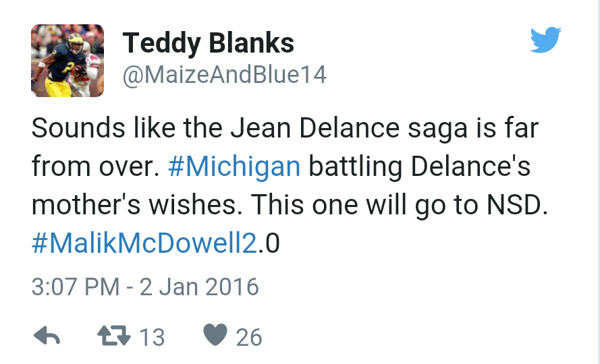Open the Teddy Blanks display name
This screenshot has height=364, width=600.
[208, 44]
